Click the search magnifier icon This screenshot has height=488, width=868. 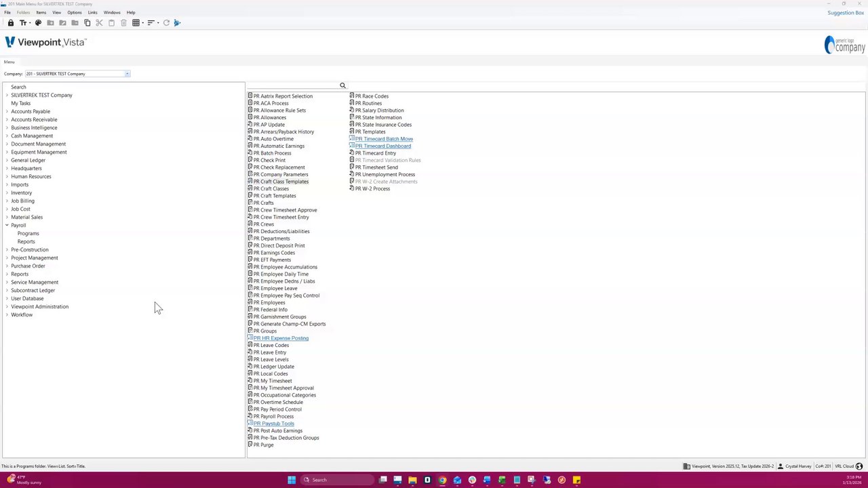pos(342,85)
